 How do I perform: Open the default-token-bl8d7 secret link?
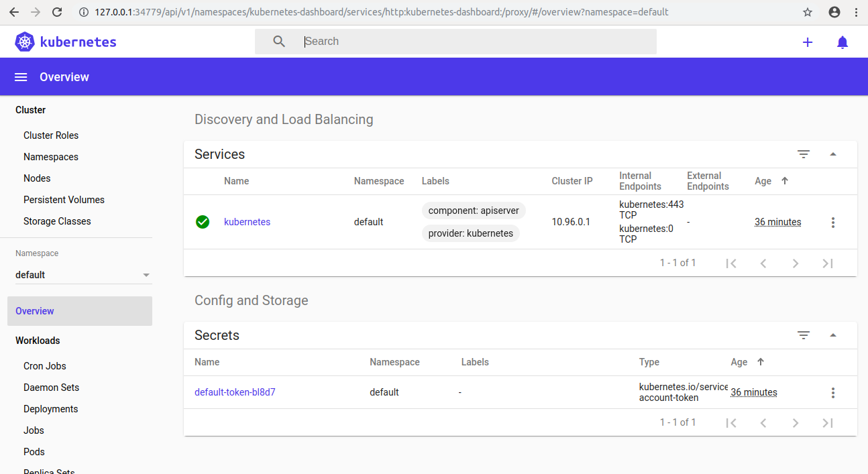click(x=235, y=392)
